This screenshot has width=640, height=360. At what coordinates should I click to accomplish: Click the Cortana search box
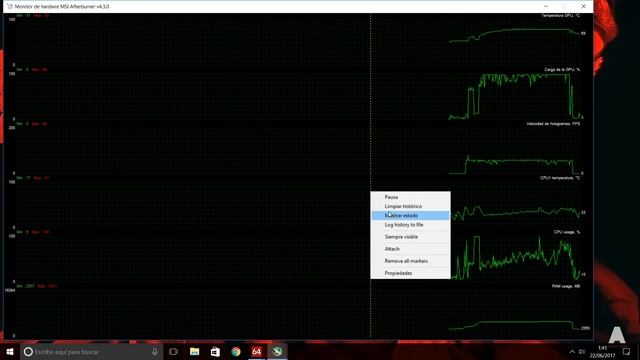click(x=91, y=351)
